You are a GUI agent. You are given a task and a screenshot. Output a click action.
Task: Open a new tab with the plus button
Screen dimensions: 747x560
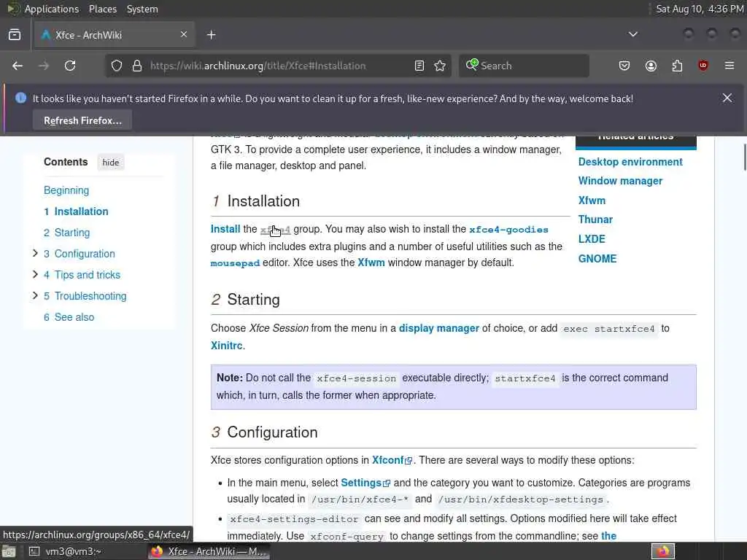coord(212,35)
